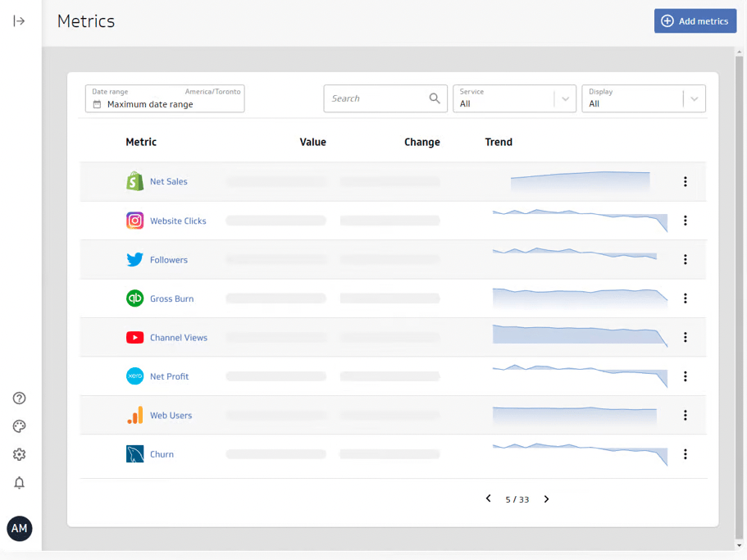Viewport: 747px width, 560px height.
Task: Click the AM user avatar
Action: pos(20,529)
